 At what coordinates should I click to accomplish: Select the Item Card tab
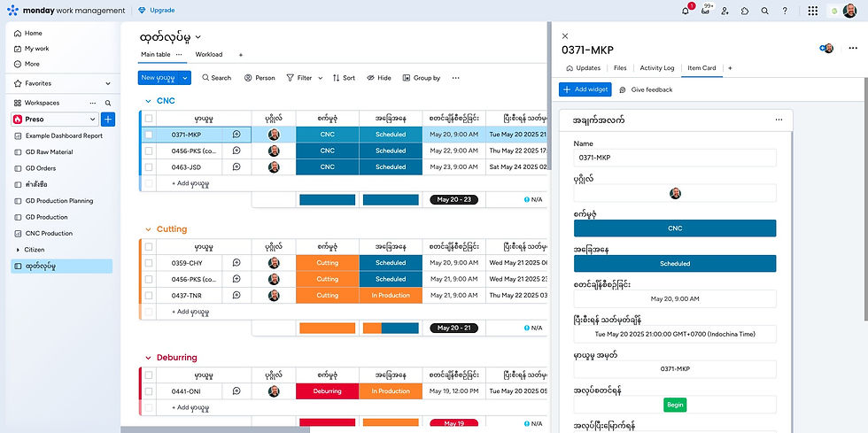pyautogui.click(x=701, y=68)
